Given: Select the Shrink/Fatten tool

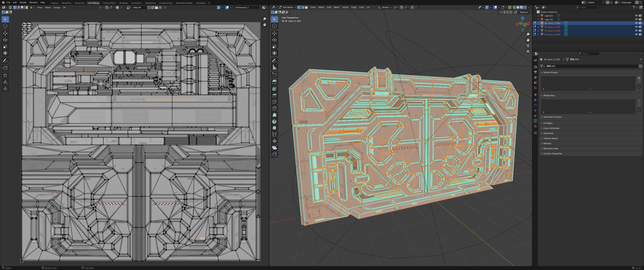Looking at the screenshot, I should tap(274, 141).
